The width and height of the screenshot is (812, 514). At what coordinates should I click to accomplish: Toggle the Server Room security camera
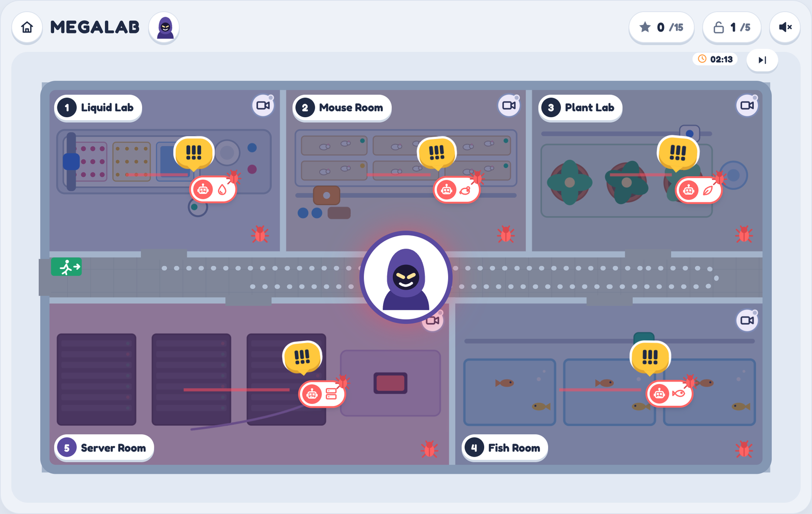(x=433, y=321)
